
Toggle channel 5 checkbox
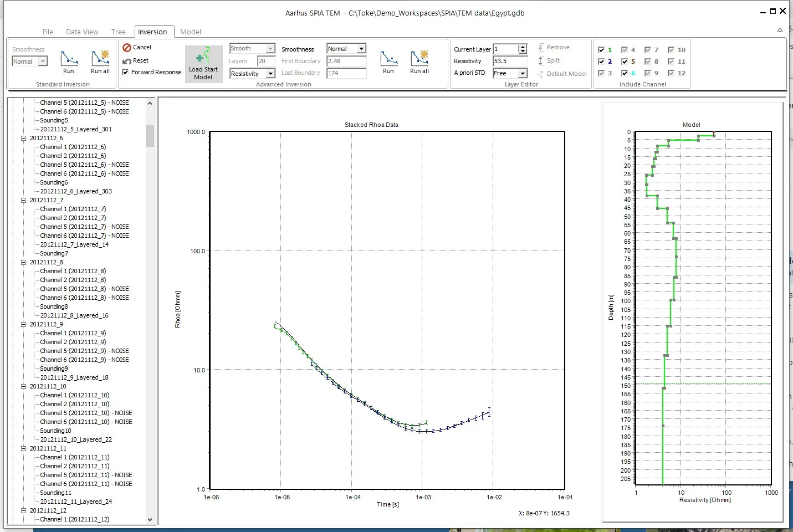pyautogui.click(x=625, y=62)
